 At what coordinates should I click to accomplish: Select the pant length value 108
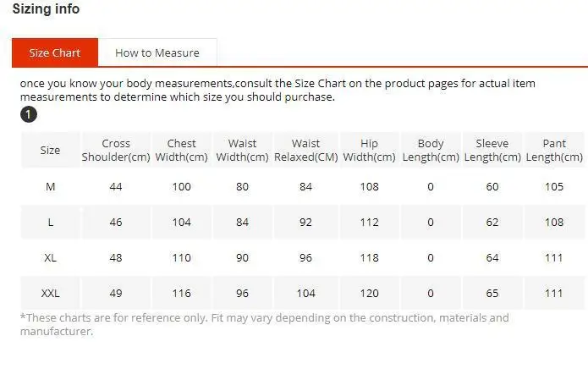[x=554, y=222]
